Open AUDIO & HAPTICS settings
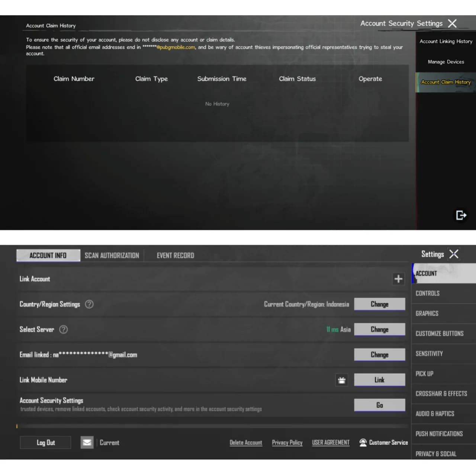 [444, 414]
